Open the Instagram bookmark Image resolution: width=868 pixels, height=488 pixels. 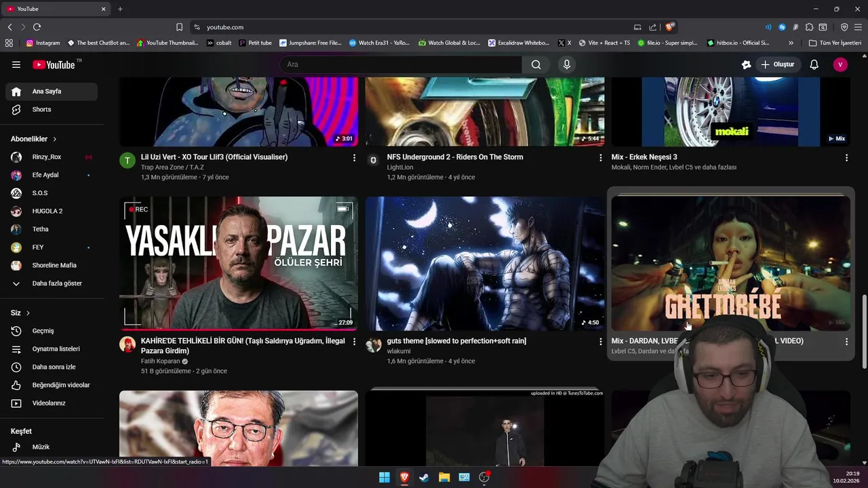pyautogui.click(x=43, y=43)
